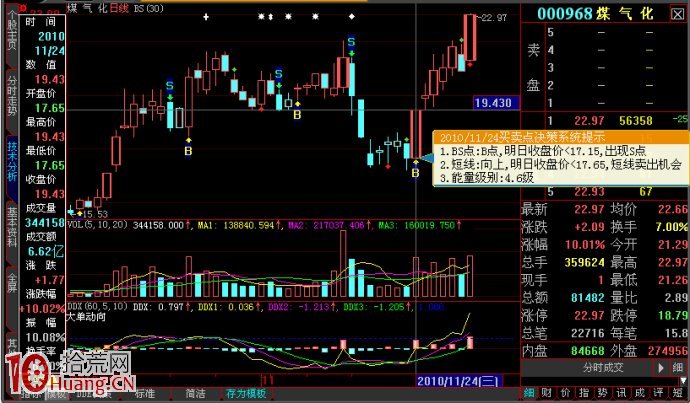
Task: Close the quote panel with the X icon
Action: point(678,14)
